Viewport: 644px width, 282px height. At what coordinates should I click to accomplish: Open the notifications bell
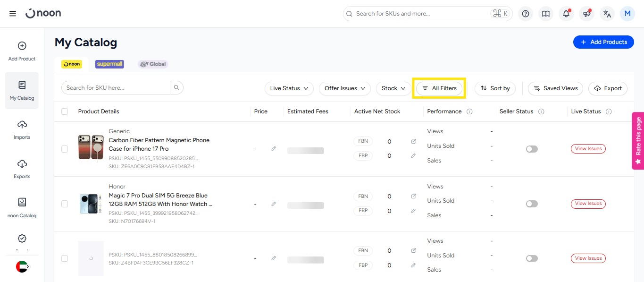tap(566, 14)
